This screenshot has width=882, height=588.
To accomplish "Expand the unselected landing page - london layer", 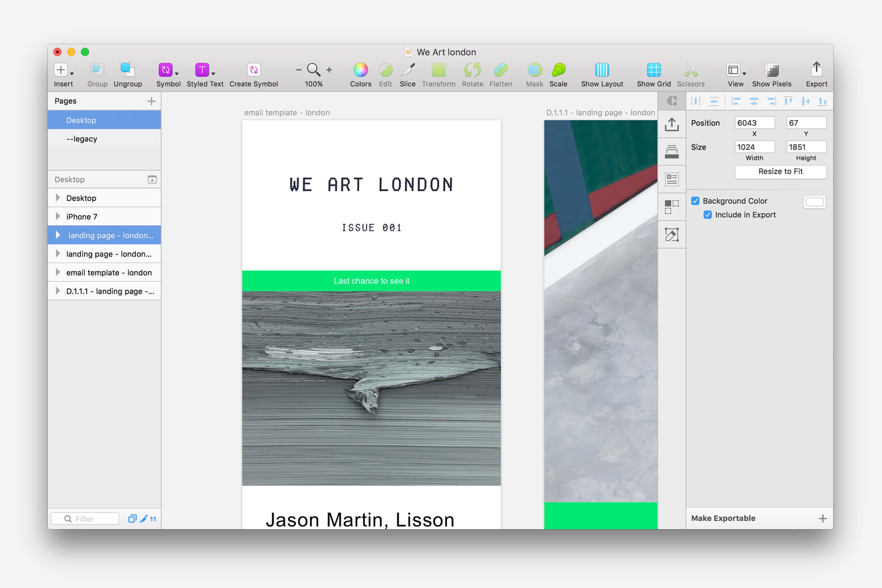I will click(x=58, y=253).
